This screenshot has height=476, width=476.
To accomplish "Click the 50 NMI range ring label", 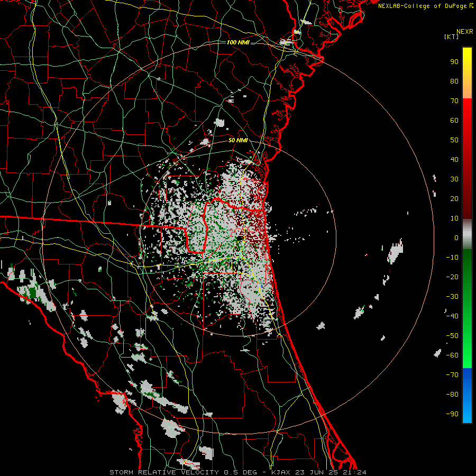I will pyautogui.click(x=238, y=140).
